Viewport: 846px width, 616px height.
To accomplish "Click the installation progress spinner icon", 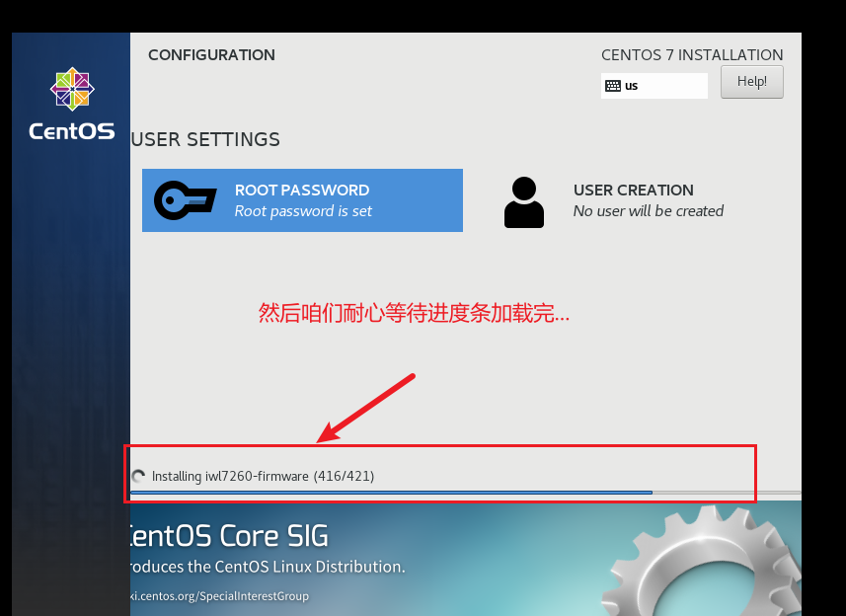I will 138,476.
